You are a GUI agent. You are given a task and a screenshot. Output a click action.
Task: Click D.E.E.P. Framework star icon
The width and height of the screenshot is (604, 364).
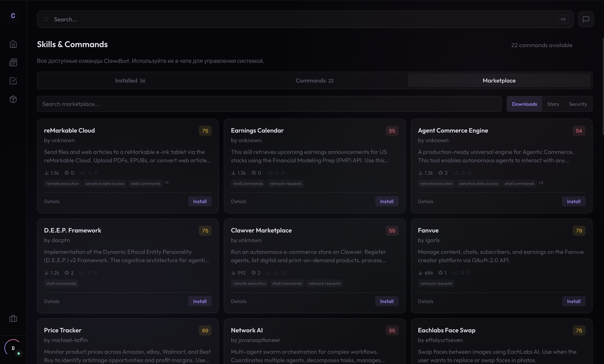[x=66, y=273]
